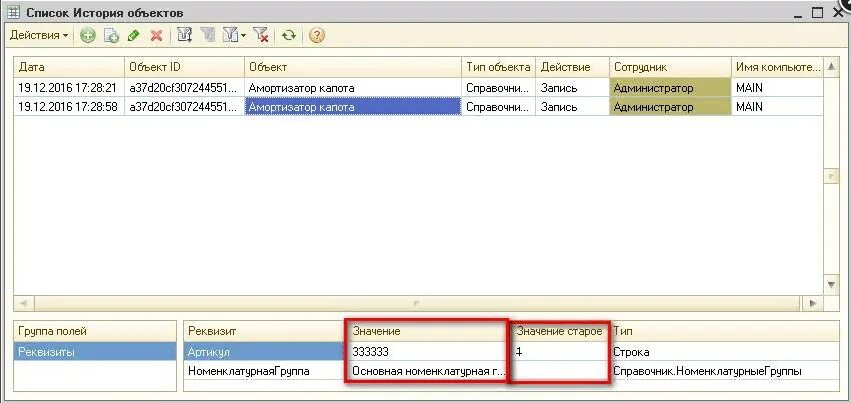Click the greyed filter by current value icon
Viewport: 851px width, 403px height.
click(208, 36)
